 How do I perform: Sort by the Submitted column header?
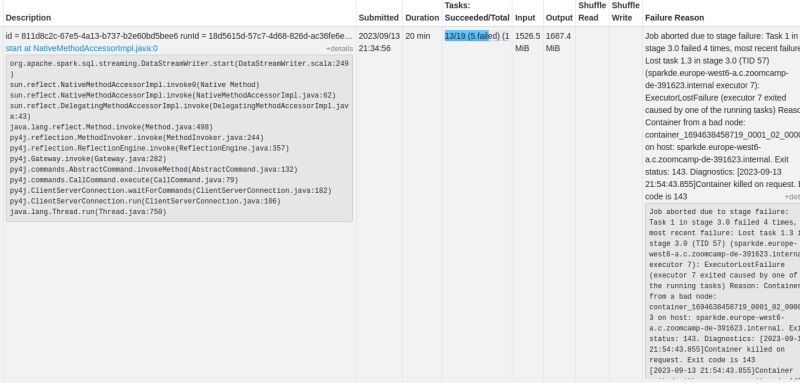pyautogui.click(x=379, y=17)
